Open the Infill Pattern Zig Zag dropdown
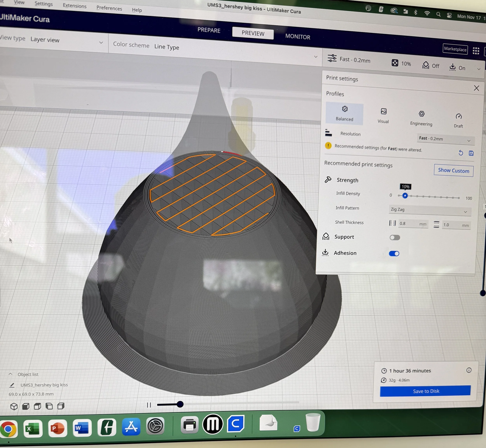486x448 pixels. pos(429,210)
